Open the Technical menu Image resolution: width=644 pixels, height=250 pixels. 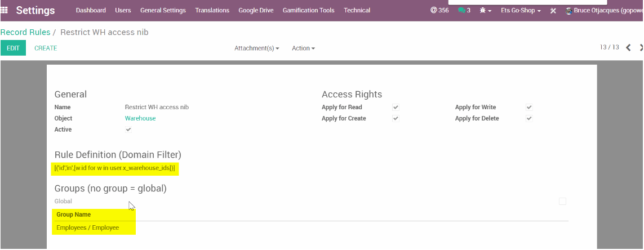(357, 10)
